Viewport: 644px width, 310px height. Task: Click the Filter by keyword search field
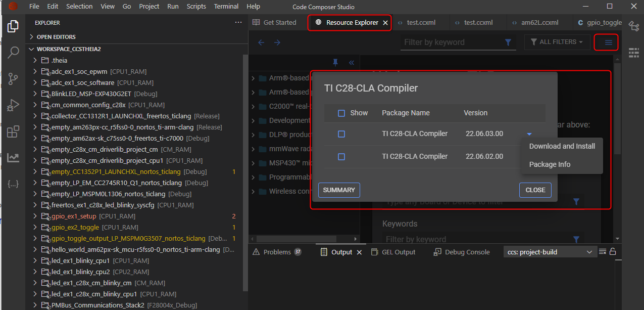pyautogui.click(x=452, y=42)
